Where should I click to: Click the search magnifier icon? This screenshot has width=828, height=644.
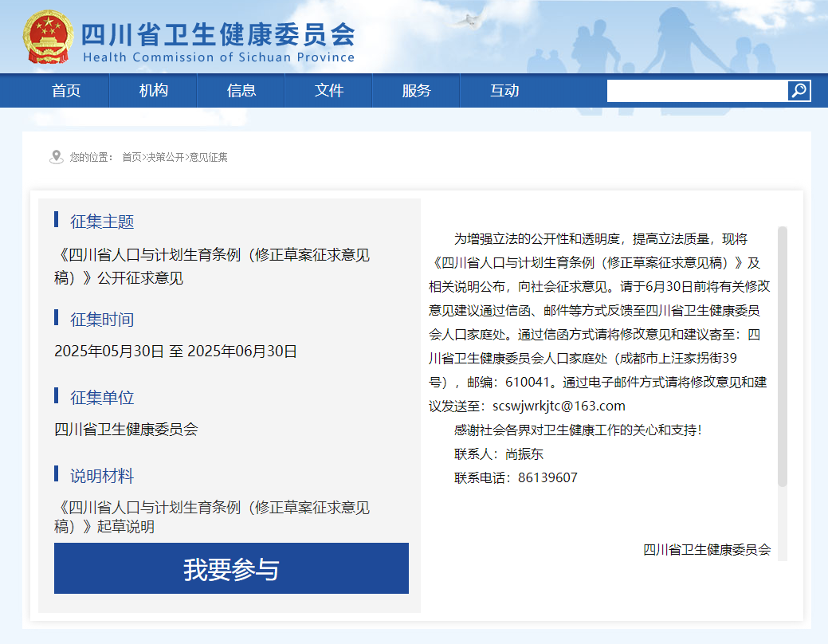tap(799, 90)
